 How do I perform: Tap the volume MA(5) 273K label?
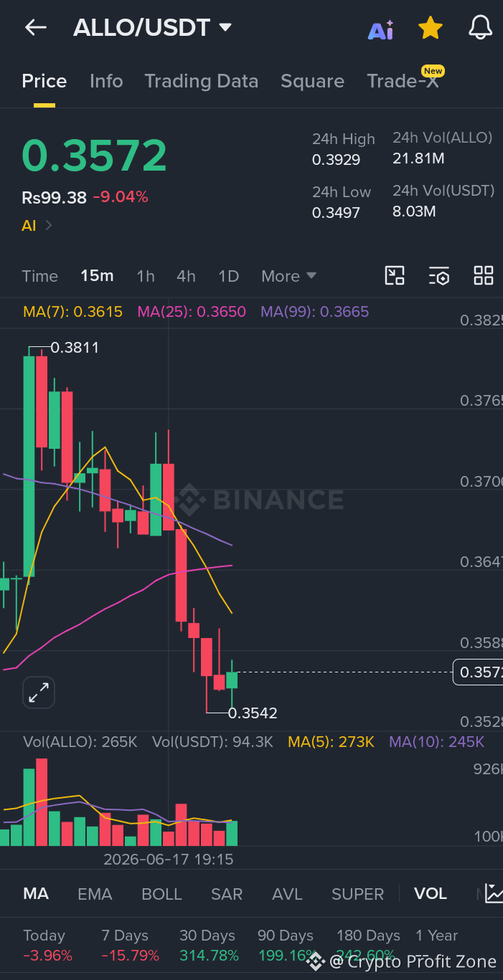coord(331,742)
